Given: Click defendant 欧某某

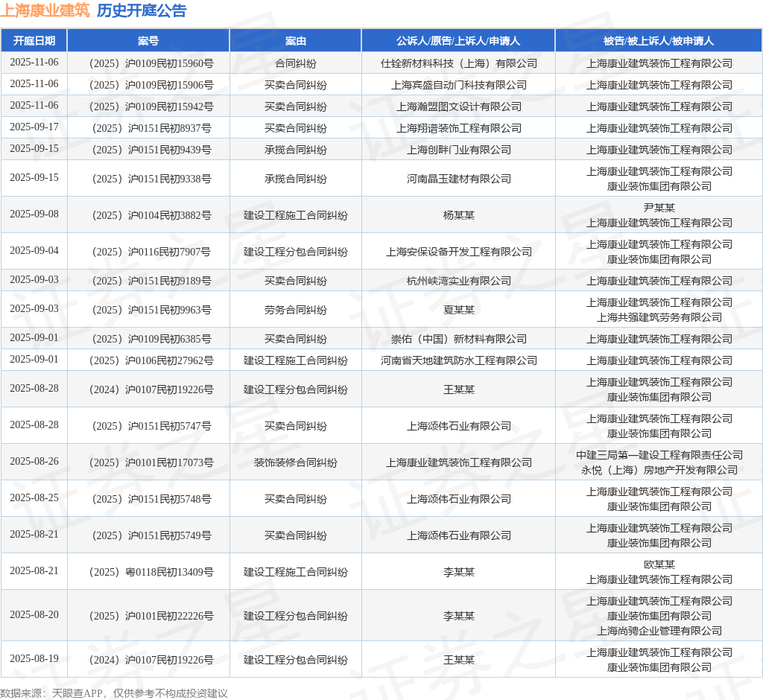Looking at the screenshot, I should [x=659, y=564].
